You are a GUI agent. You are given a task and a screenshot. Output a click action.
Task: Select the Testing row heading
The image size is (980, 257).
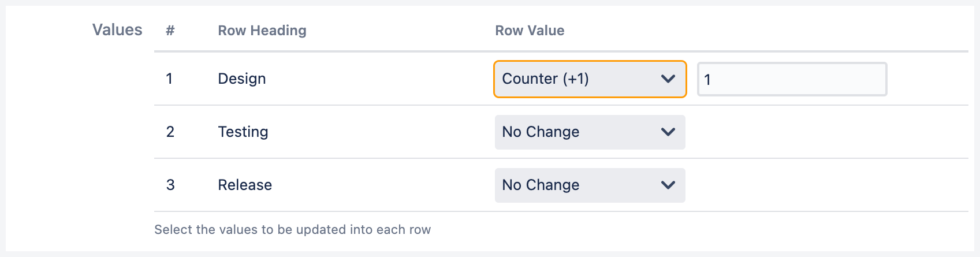pyautogui.click(x=243, y=132)
